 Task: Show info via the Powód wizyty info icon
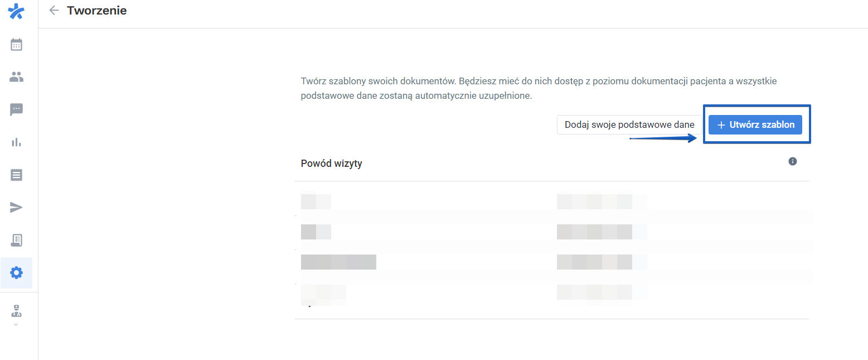tap(792, 161)
